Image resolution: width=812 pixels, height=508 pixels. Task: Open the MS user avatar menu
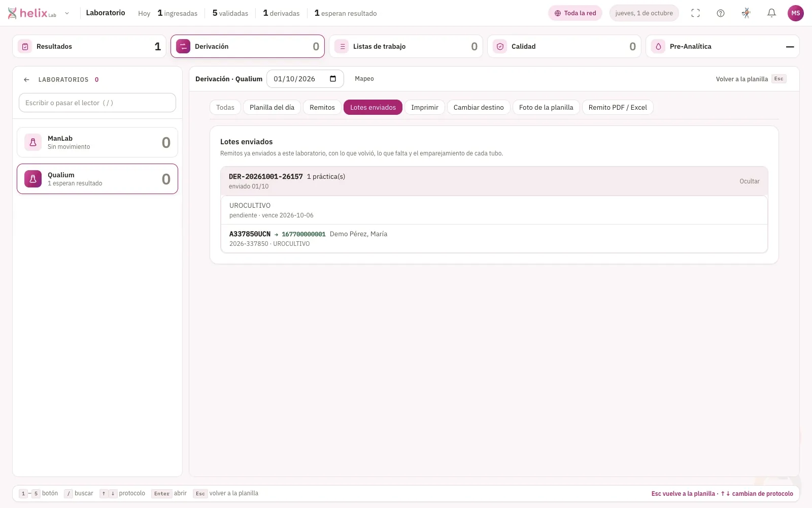795,13
